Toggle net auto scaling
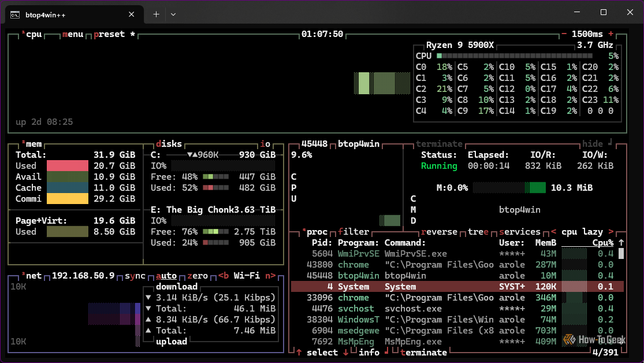Image resolution: width=644 pixels, height=363 pixels. pos(166,276)
